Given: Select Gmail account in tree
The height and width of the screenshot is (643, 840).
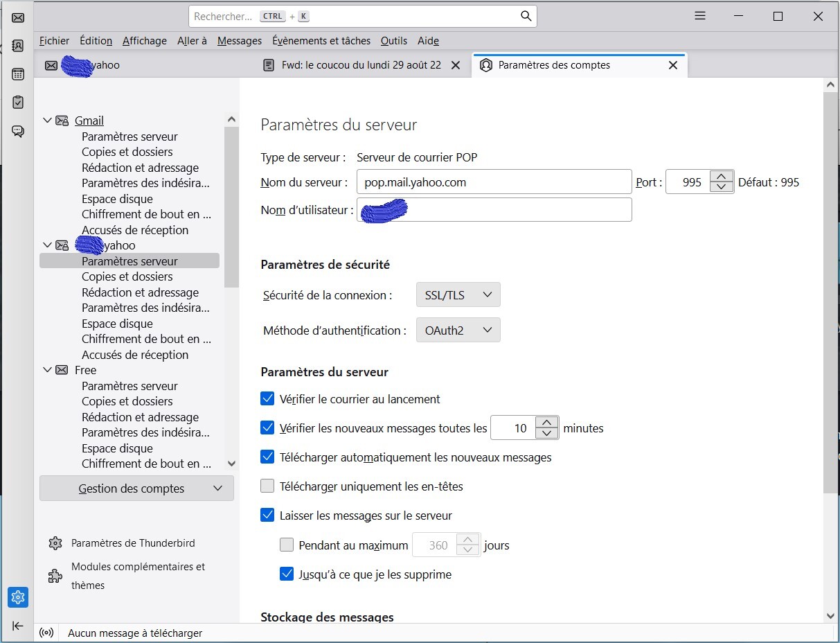Looking at the screenshot, I should [x=89, y=121].
